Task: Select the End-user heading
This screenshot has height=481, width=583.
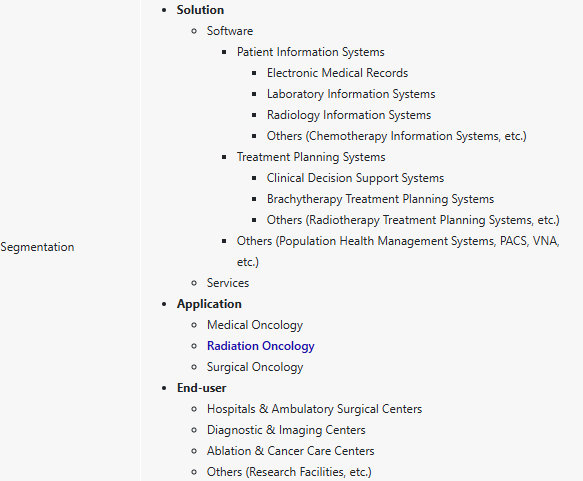Action: click(201, 388)
